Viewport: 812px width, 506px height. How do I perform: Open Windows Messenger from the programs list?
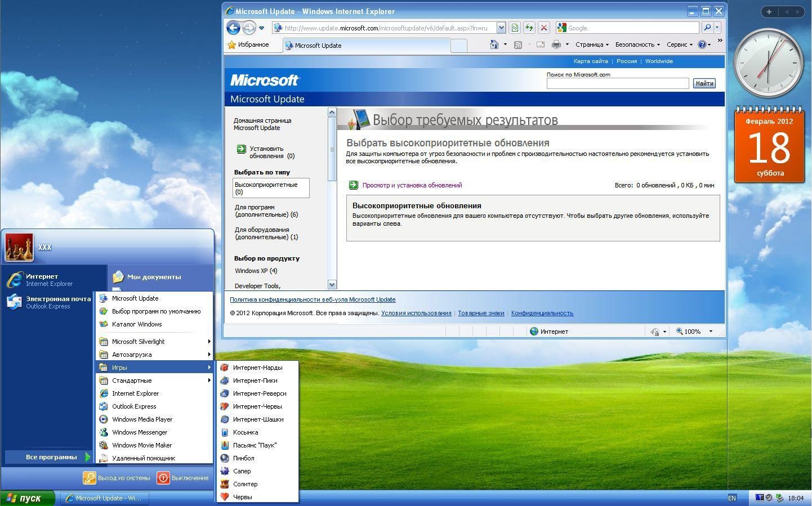pyautogui.click(x=154, y=432)
